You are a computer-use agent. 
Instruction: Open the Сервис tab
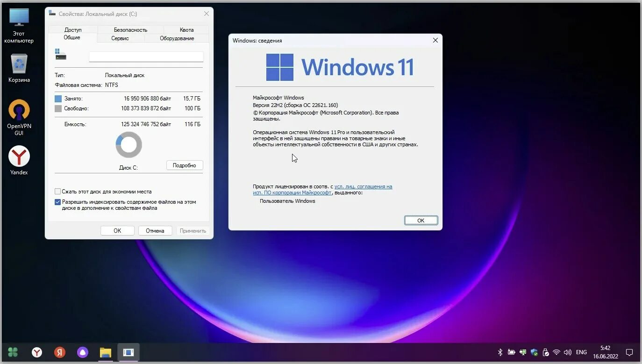(120, 38)
